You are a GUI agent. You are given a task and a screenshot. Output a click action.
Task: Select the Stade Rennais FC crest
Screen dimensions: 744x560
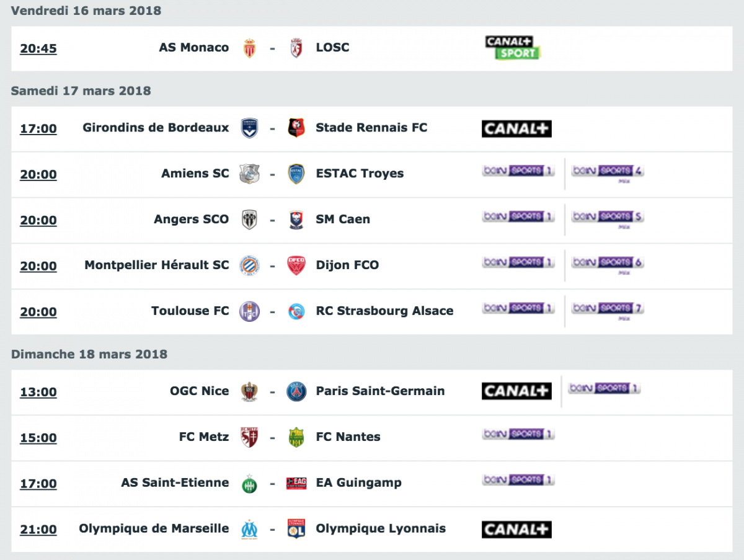[x=296, y=128]
